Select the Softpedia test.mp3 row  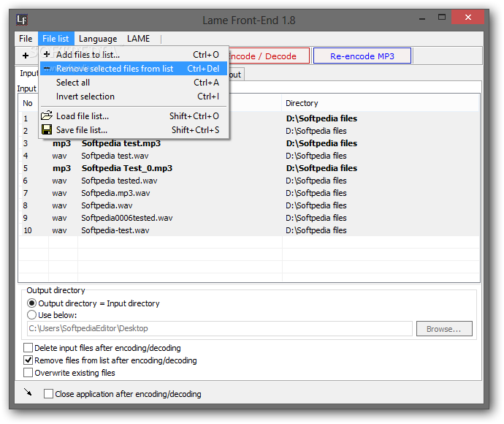[x=249, y=143]
